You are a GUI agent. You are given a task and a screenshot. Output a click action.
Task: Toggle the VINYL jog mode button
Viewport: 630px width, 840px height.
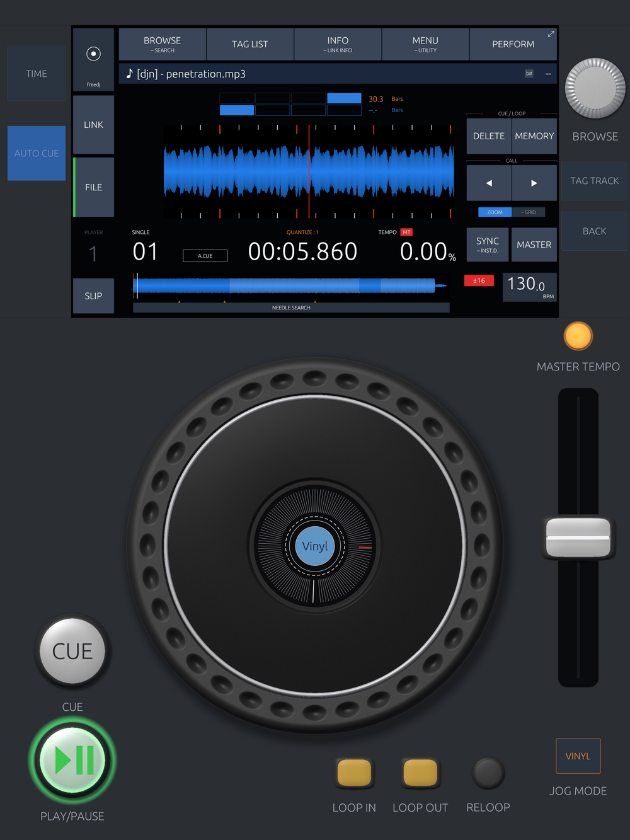578,756
